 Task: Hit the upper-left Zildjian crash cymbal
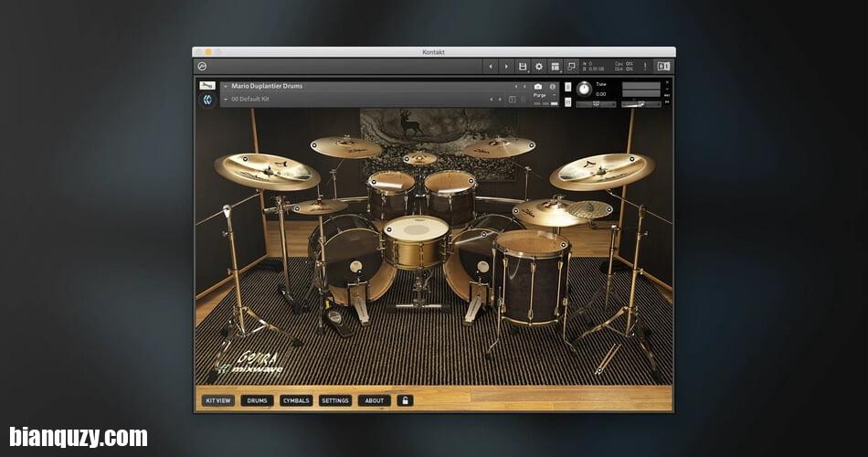[x=346, y=147]
